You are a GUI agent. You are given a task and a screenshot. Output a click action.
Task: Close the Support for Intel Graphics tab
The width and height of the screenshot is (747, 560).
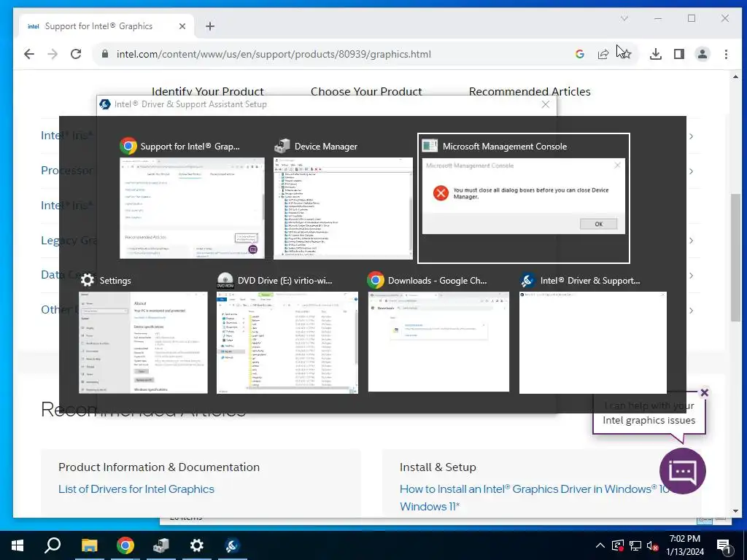click(182, 26)
